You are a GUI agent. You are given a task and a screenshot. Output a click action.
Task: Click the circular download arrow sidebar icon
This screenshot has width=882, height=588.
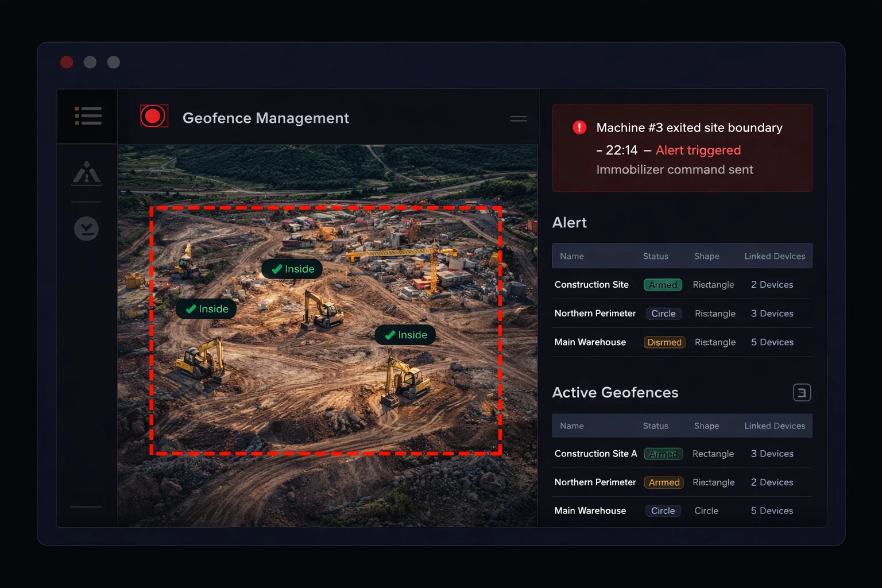[86, 229]
